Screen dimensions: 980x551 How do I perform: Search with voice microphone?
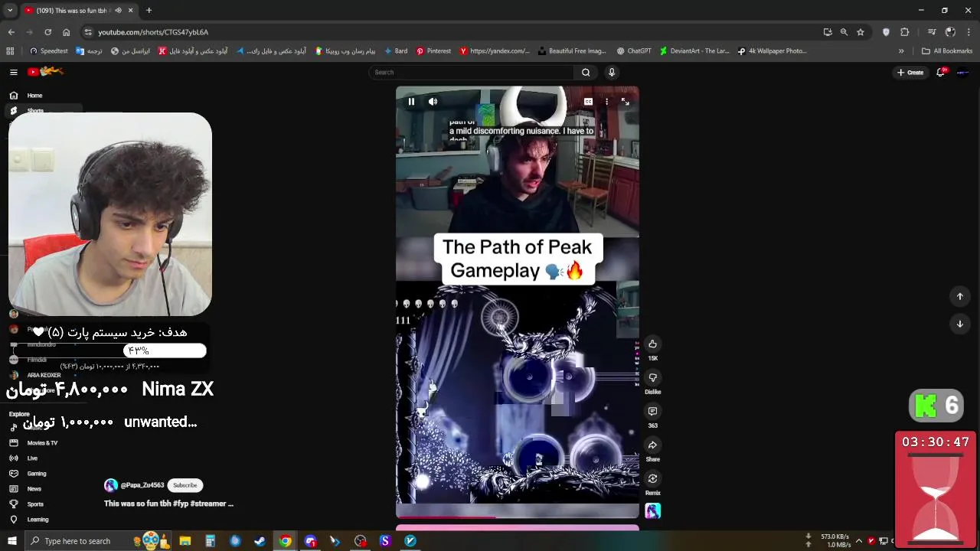[612, 72]
